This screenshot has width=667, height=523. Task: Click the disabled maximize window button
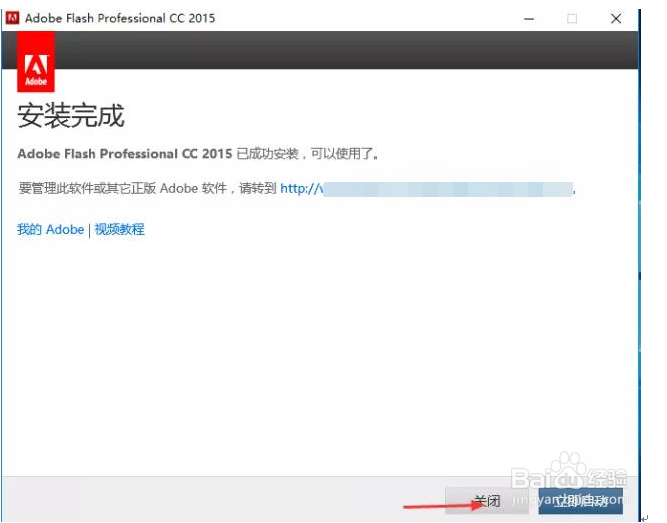(x=572, y=19)
